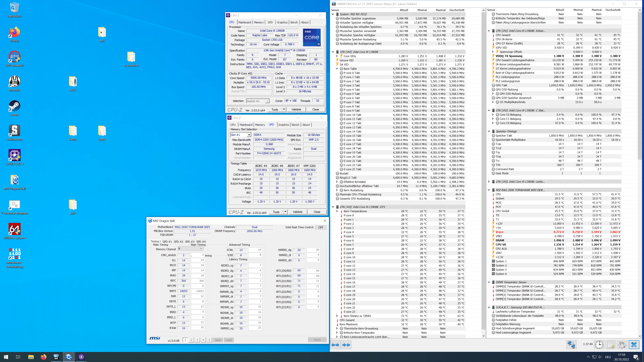Click the CPU-Z taskbar icon
Screen dimensions: 644x362
(x=81, y=357)
